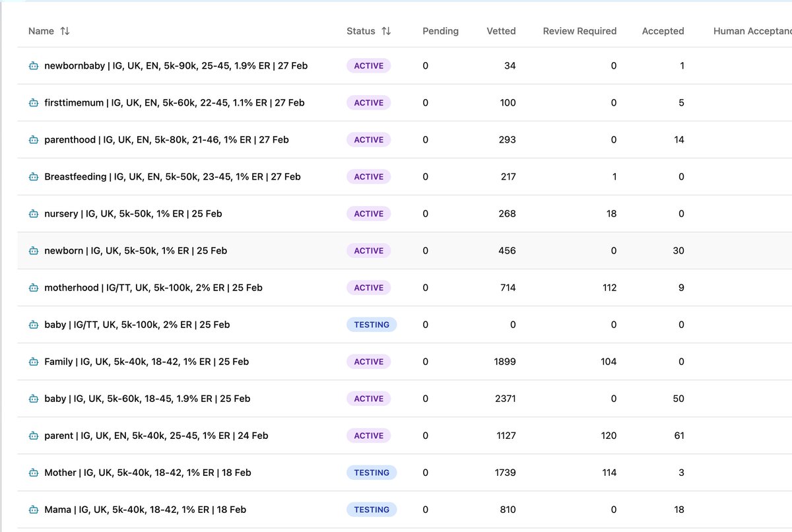The image size is (792, 532).
Task: Click the bot icon beside newborn 25 Feb row
Action: (33, 251)
